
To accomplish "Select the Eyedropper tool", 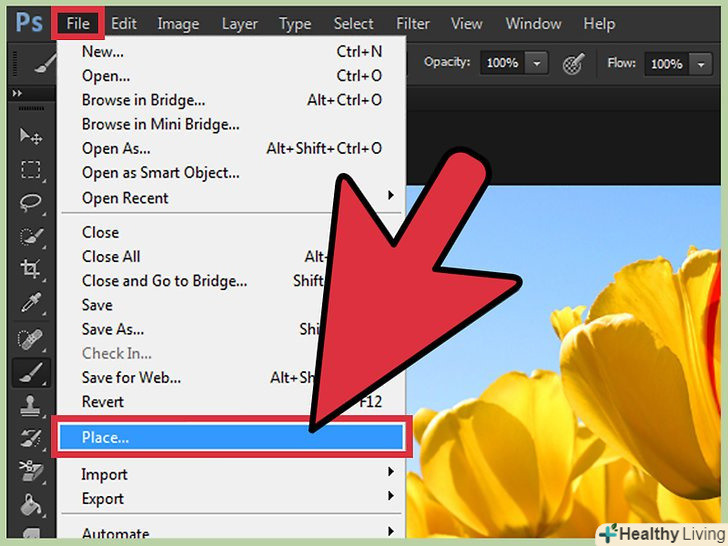I will [x=31, y=304].
